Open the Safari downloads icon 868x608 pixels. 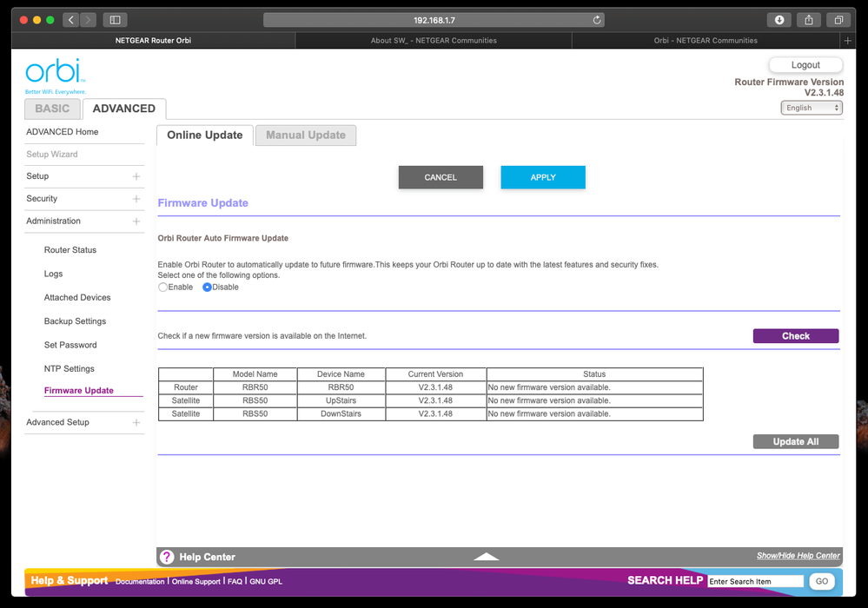tap(779, 20)
